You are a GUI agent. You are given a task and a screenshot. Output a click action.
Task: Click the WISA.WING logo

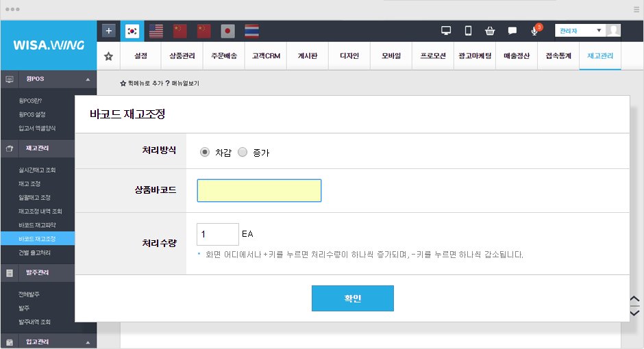pos(49,45)
